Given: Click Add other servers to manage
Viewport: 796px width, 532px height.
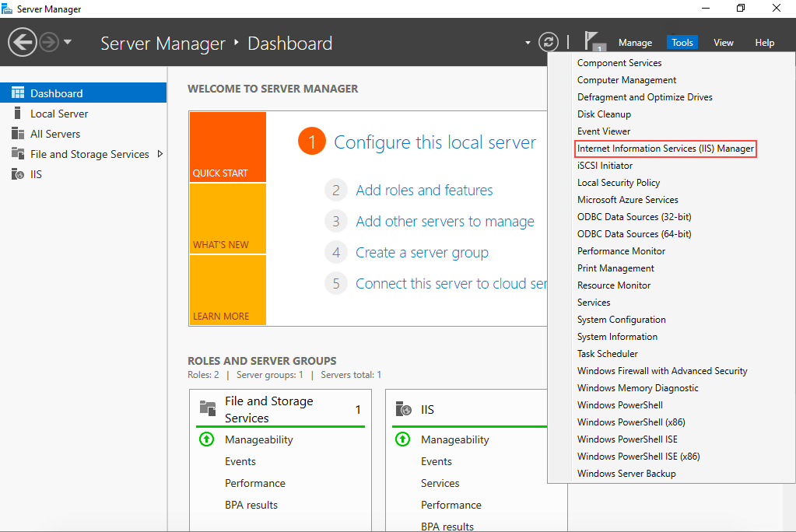Looking at the screenshot, I should pyautogui.click(x=445, y=222).
